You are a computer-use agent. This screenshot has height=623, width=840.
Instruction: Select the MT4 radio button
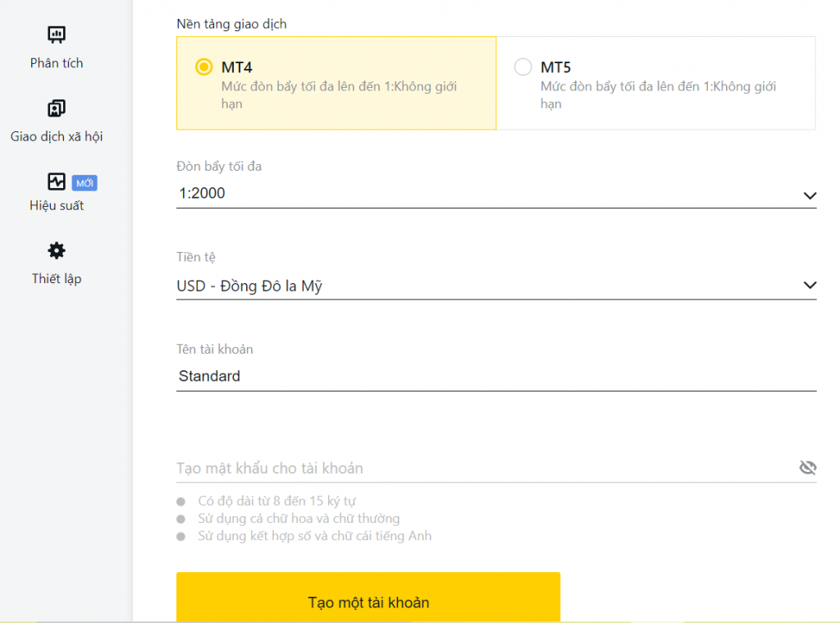203,67
